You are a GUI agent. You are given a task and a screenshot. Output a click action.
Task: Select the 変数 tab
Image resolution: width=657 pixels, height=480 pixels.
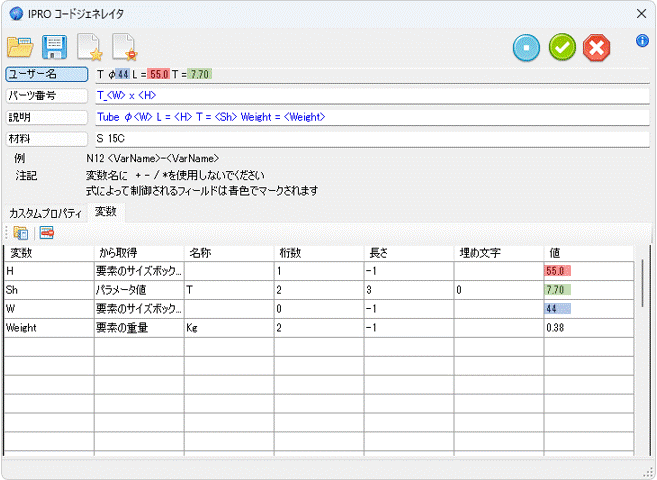pos(105,212)
